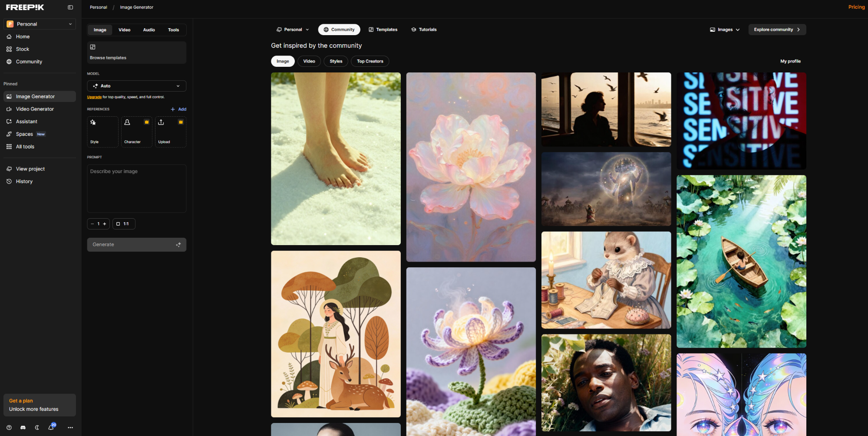Open the Upgrade link under Model
Image resolution: width=868 pixels, height=436 pixels.
[94, 97]
